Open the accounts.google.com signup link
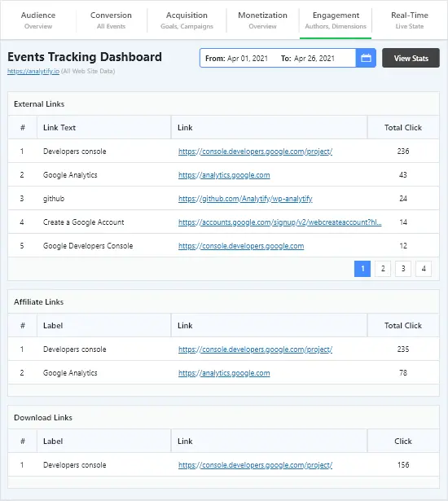 click(x=280, y=222)
